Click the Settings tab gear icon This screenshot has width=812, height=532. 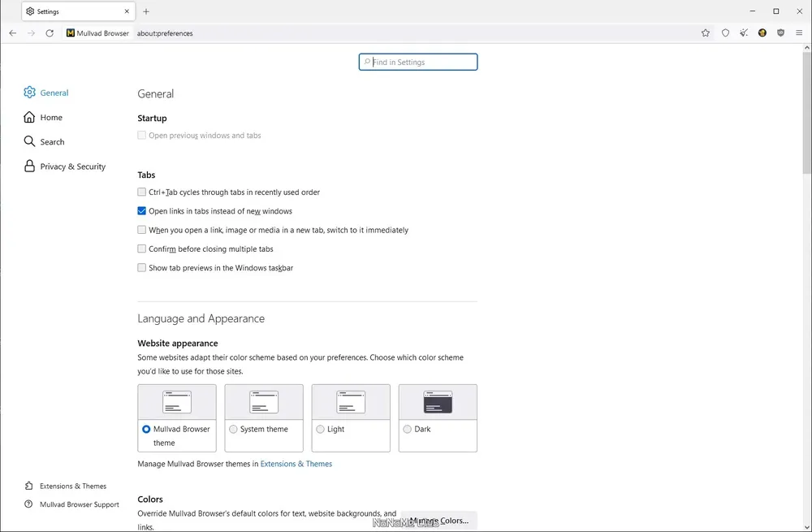[x=30, y=11]
